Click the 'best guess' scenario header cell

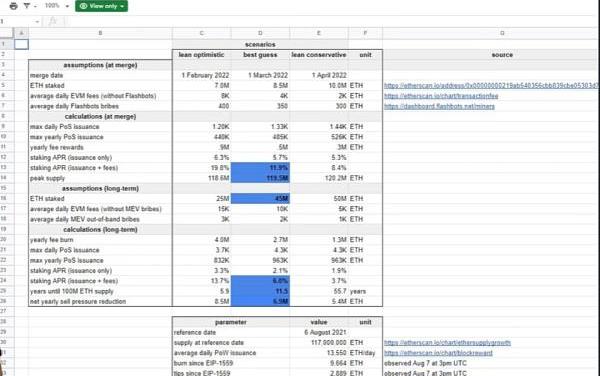pos(260,55)
